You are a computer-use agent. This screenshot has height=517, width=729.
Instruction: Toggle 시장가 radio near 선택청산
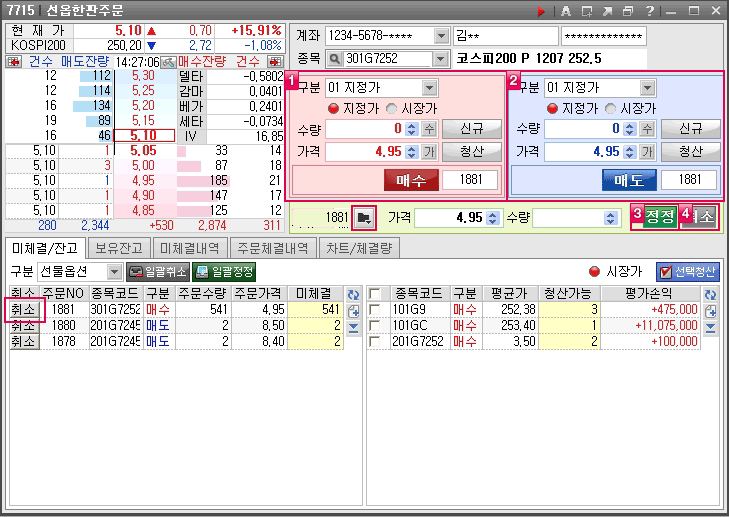594,271
